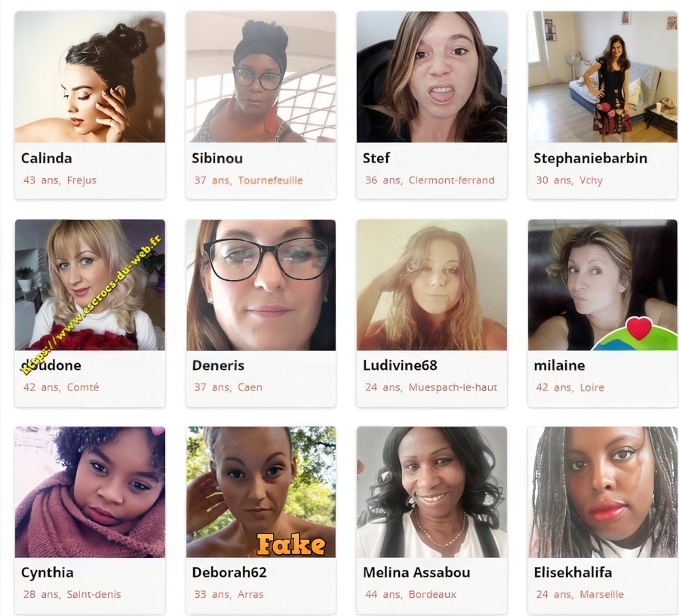Image resolution: width=679 pixels, height=616 pixels.
Task: Open Cynthia's profile picture
Action: [x=90, y=491]
